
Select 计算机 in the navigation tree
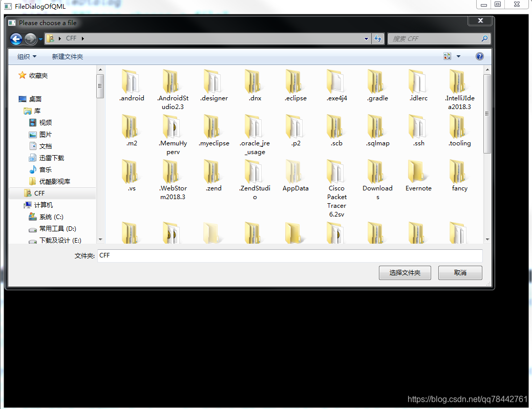38,205
